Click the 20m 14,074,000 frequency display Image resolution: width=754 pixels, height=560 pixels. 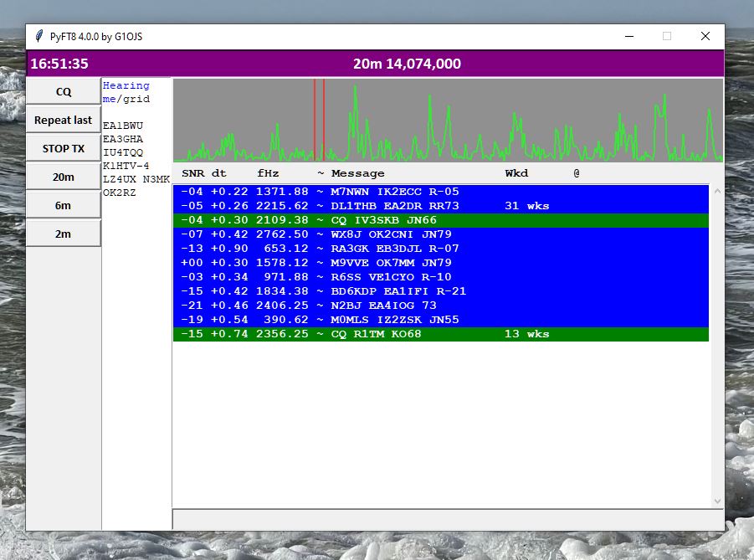[407, 64]
